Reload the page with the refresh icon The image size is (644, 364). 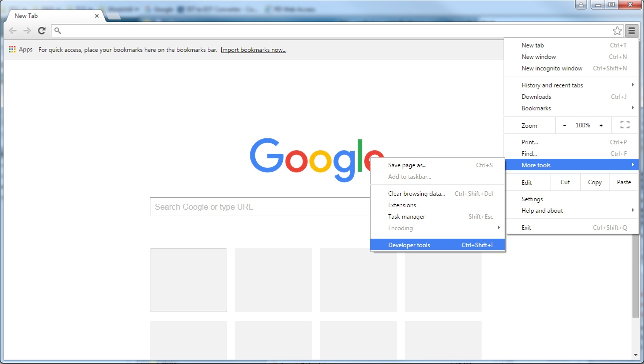(x=42, y=31)
